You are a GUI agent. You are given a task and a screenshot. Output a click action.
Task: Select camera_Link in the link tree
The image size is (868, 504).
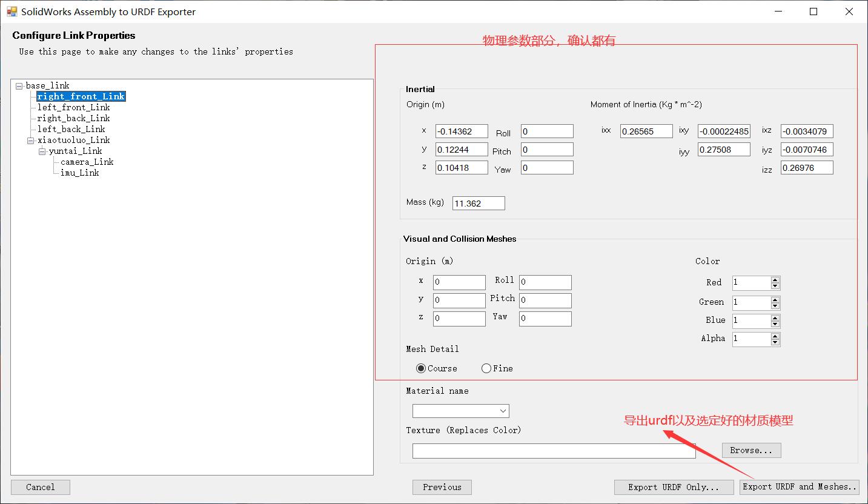[87, 162]
